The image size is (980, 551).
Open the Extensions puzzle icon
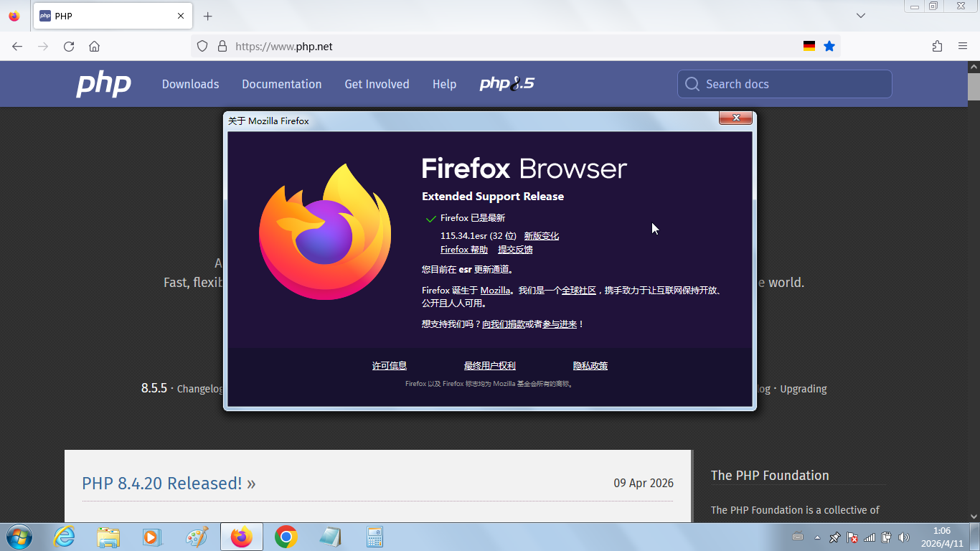pyautogui.click(x=937, y=47)
